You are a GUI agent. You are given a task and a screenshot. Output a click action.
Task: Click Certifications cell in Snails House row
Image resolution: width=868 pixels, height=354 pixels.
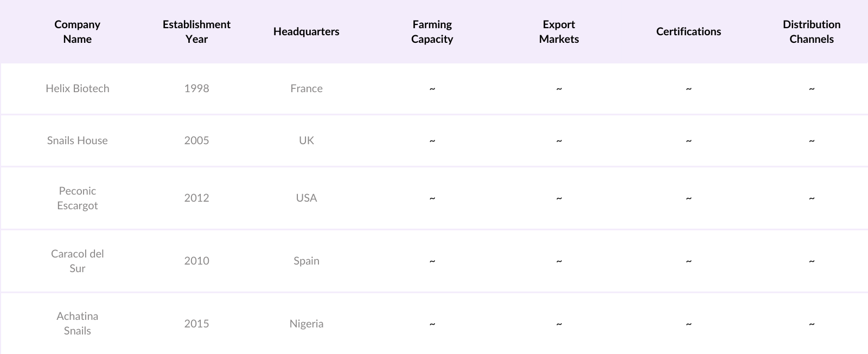click(x=688, y=140)
